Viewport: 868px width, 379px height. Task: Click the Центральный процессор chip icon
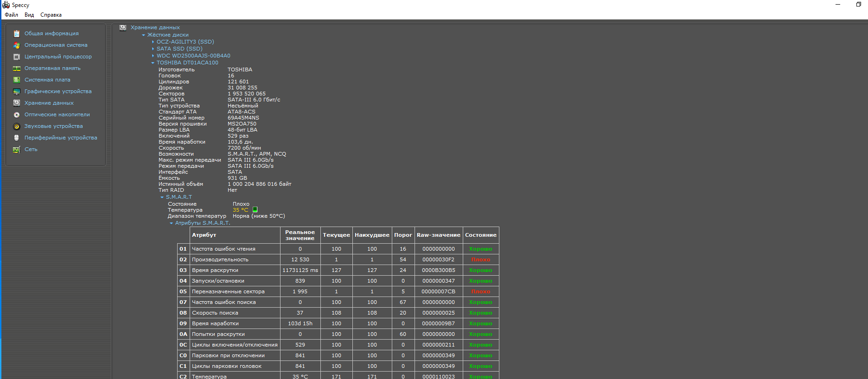pos(17,57)
